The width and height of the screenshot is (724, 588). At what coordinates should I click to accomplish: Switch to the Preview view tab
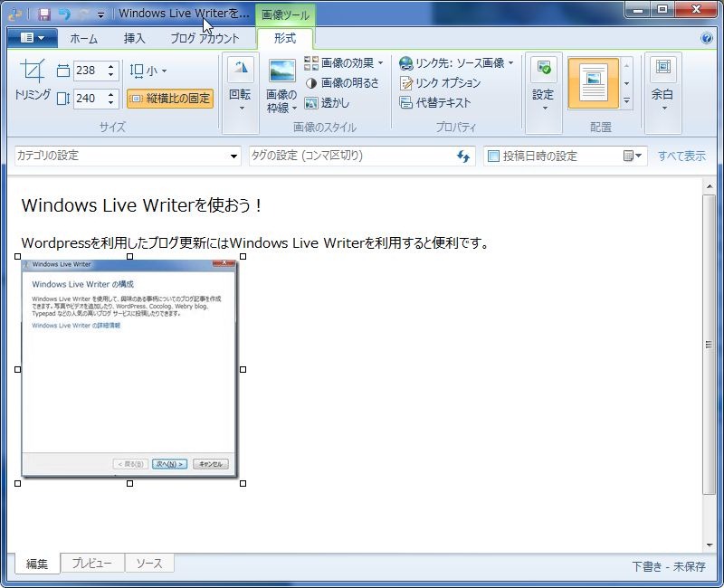pyautogui.click(x=92, y=564)
